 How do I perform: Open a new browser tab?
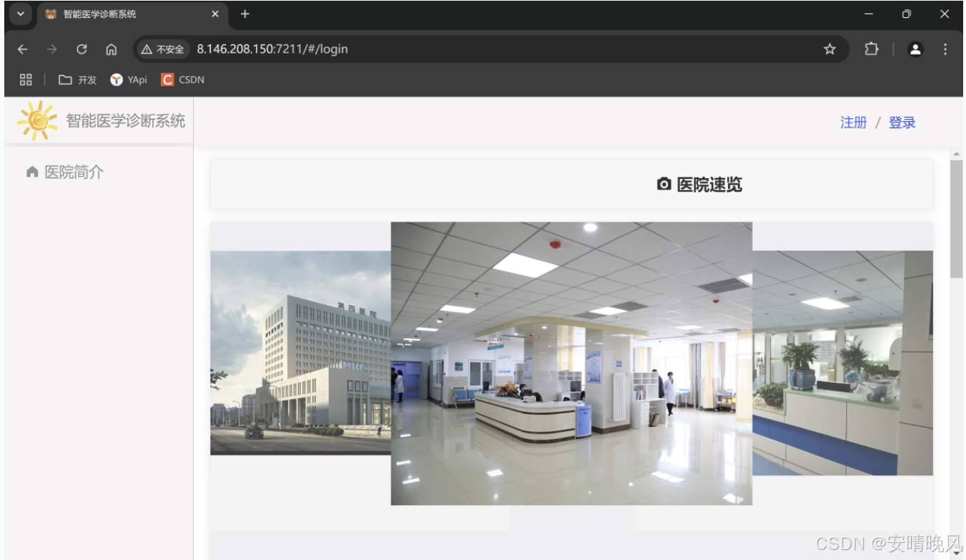tap(245, 14)
